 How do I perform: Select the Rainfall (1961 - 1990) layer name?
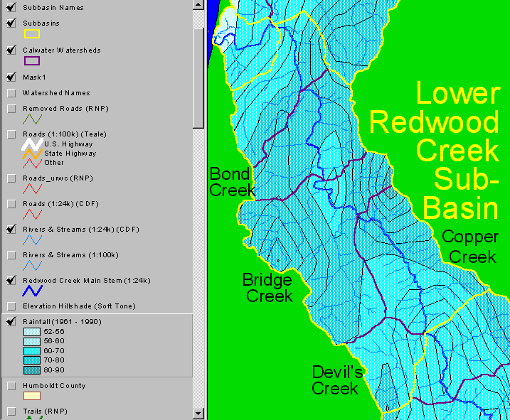pyautogui.click(x=62, y=321)
